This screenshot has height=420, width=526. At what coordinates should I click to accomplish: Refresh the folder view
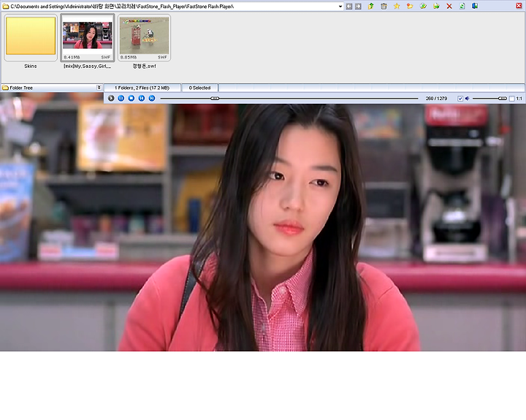coord(462,6)
